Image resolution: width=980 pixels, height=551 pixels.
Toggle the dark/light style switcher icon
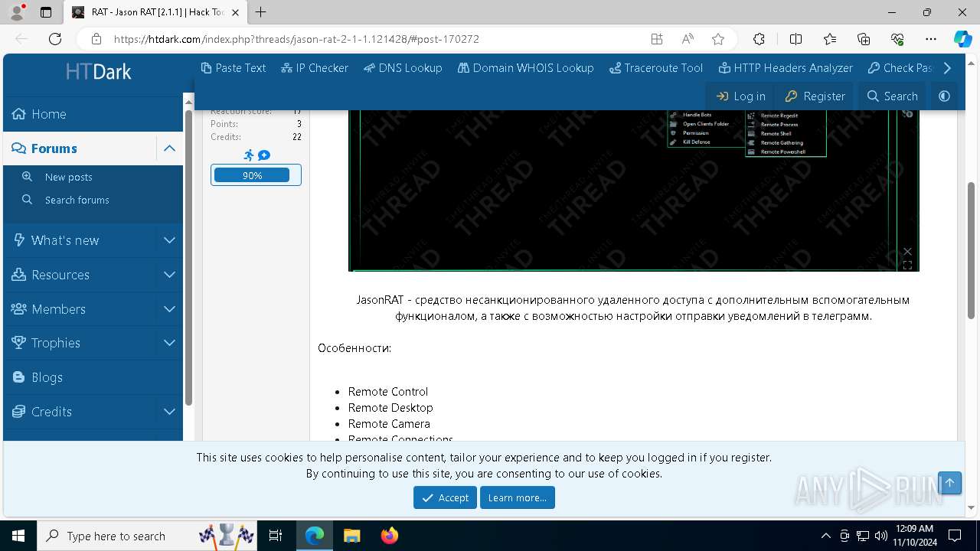coord(944,96)
